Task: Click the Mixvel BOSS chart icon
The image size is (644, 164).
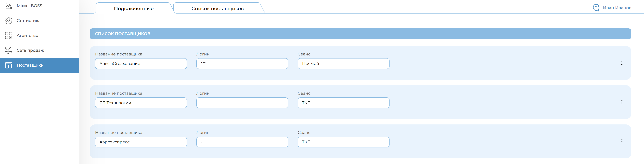Action: [x=9, y=6]
